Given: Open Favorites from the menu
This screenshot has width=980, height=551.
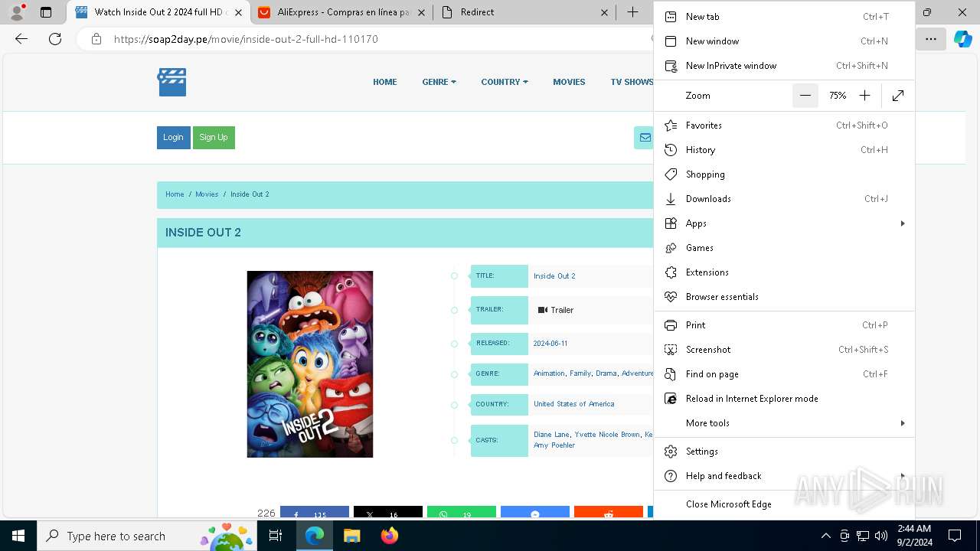Looking at the screenshot, I should click(784, 126).
